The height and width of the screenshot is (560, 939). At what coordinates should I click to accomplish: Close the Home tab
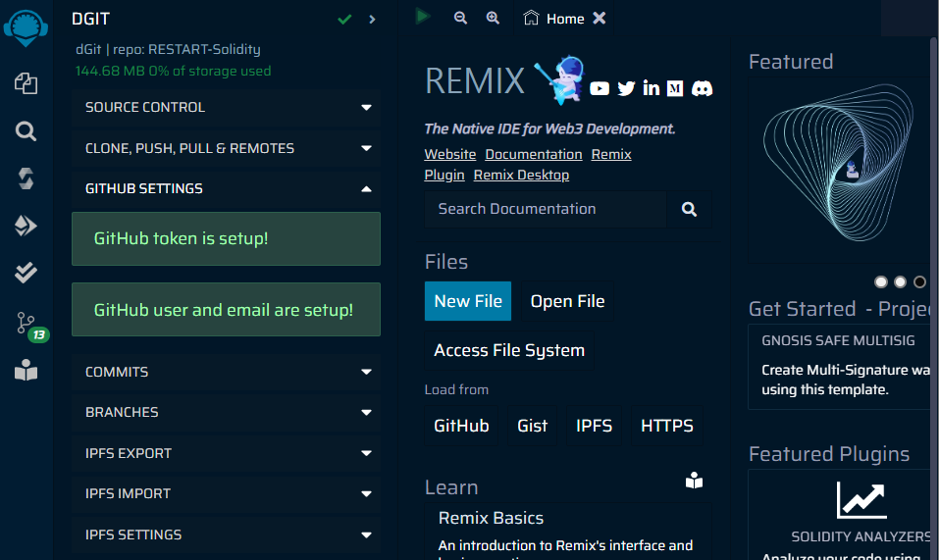point(599,19)
